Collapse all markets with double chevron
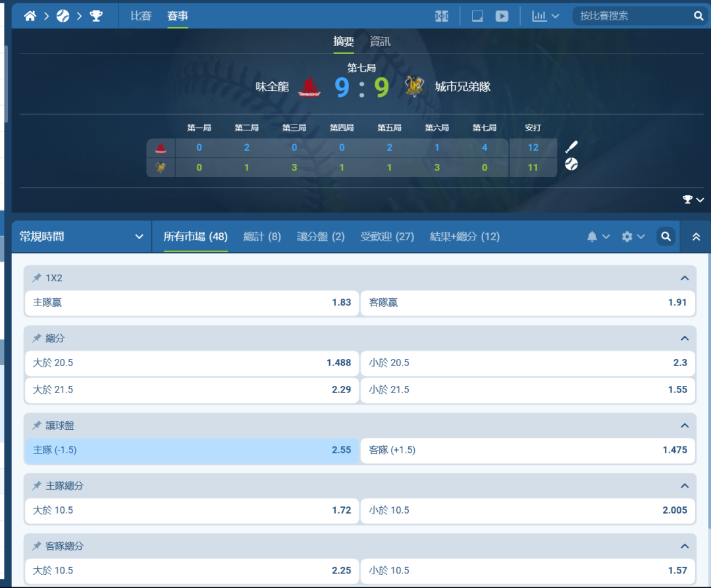 [x=696, y=236]
